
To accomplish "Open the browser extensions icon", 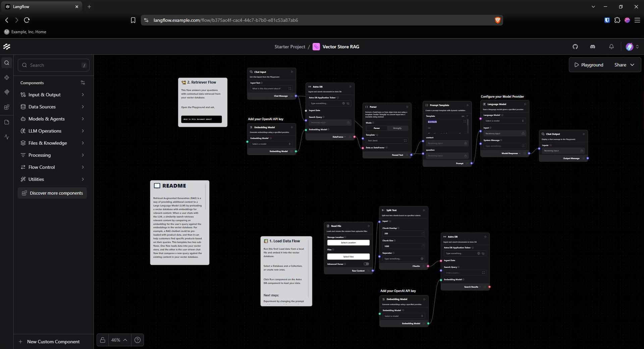I will coord(617,20).
